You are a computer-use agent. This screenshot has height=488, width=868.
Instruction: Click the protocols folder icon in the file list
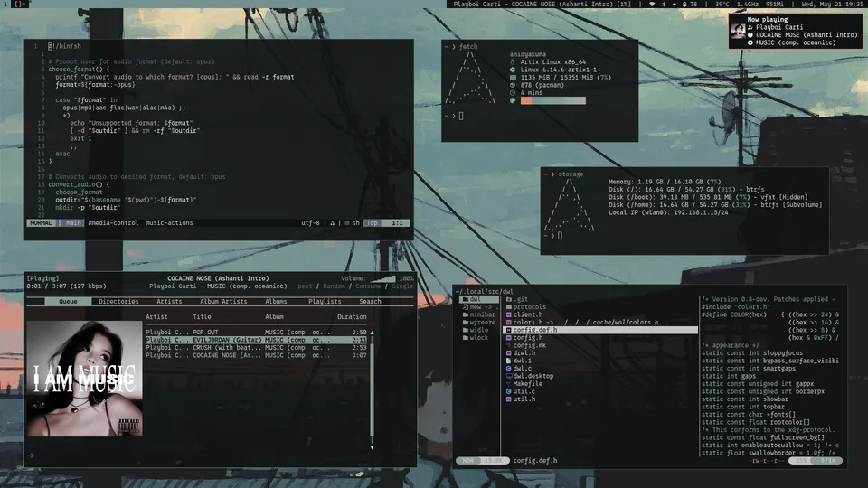click(x=509, y=307)
